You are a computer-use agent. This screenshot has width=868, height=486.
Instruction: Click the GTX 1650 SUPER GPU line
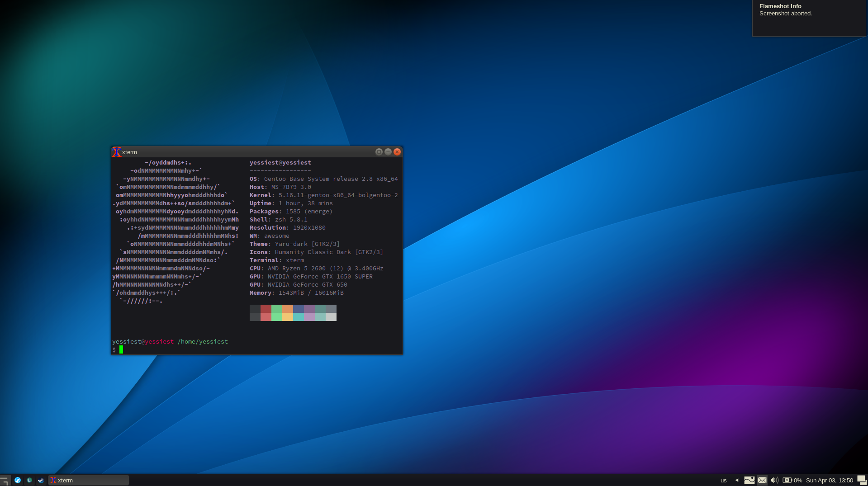pos(311,277)
